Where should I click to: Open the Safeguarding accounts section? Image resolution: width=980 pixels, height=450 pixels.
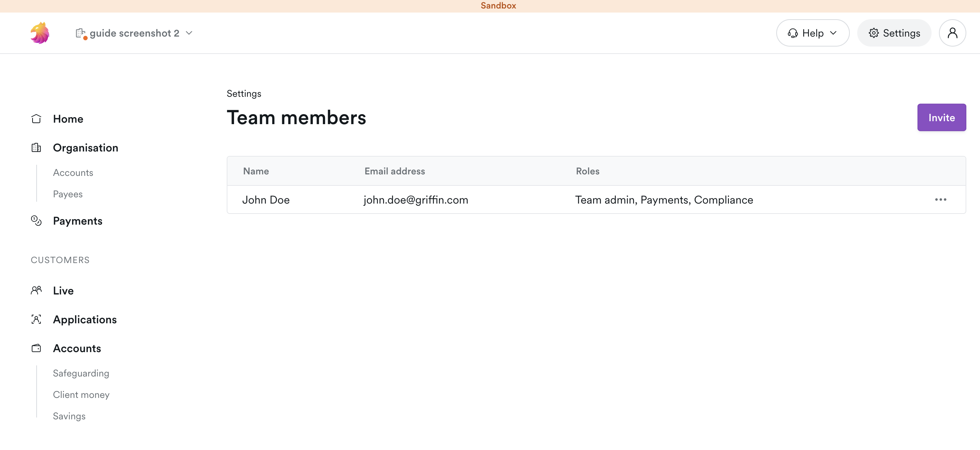[x=81, y=373]
